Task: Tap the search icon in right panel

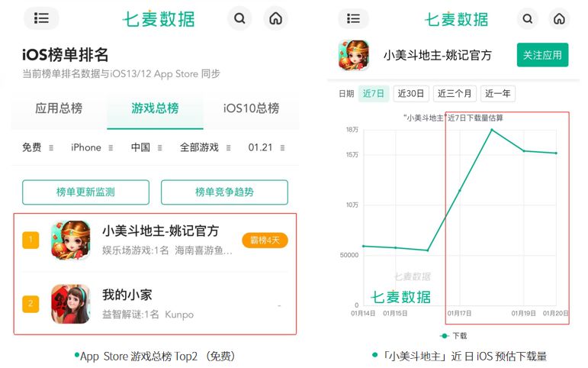Action: (x=528, y=18)
